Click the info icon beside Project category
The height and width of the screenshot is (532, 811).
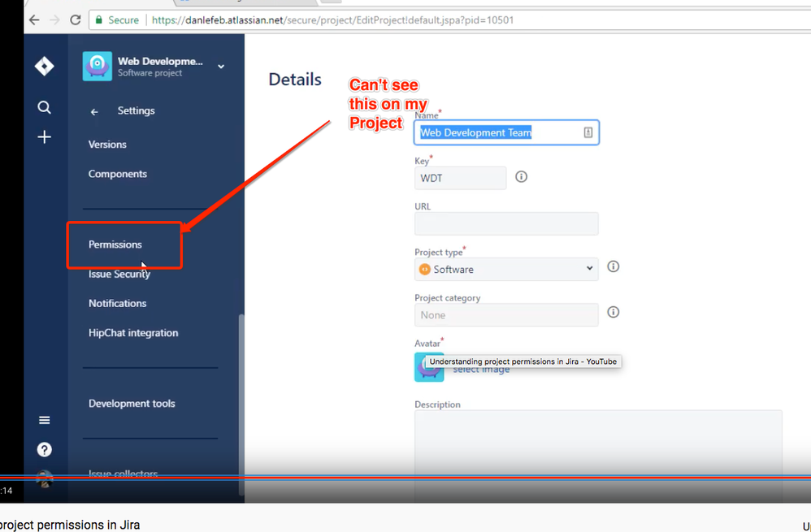point(614,312)
